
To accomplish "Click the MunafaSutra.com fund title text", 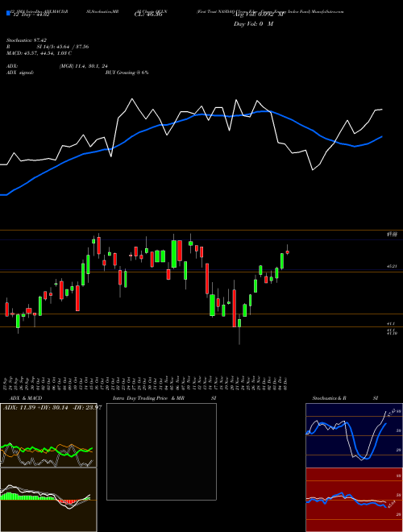I will pyautogui.click(x=270, y=11).
